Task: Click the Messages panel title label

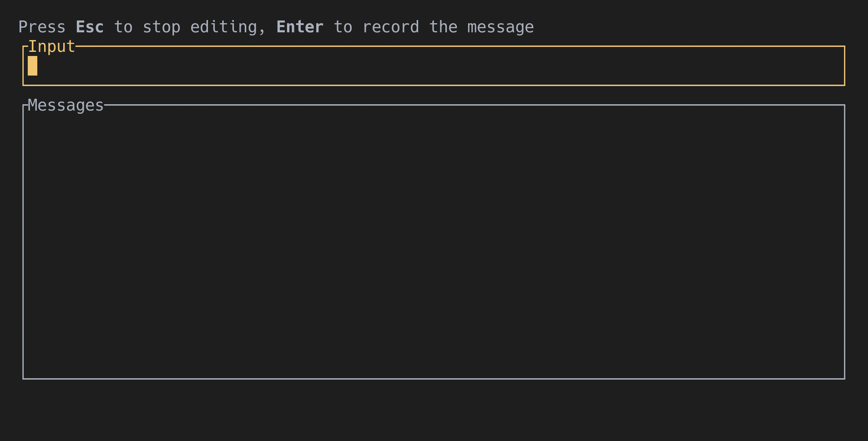Action: tap(66, 105)
